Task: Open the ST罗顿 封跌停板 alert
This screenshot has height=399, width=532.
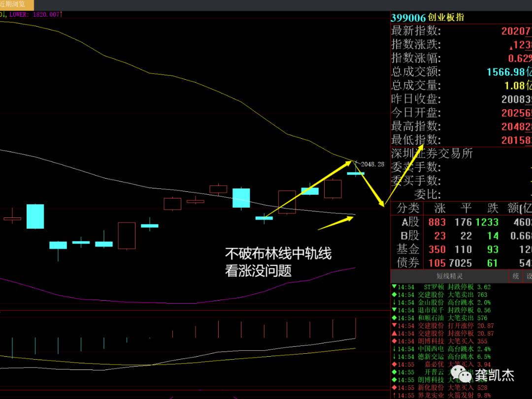Action: point(441,287)
